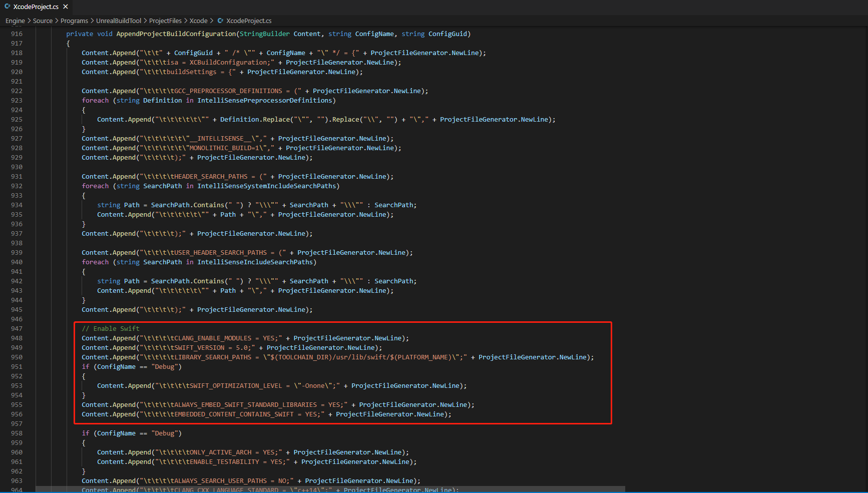Image resolution: width=868 pixels, height=493 pixels.
Task: Click the Debug string literal on line 958
Action: [166, 433]
